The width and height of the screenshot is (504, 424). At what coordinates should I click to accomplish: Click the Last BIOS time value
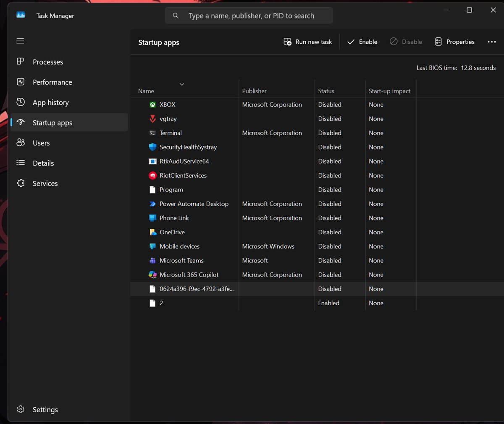[x=478, y=68]
